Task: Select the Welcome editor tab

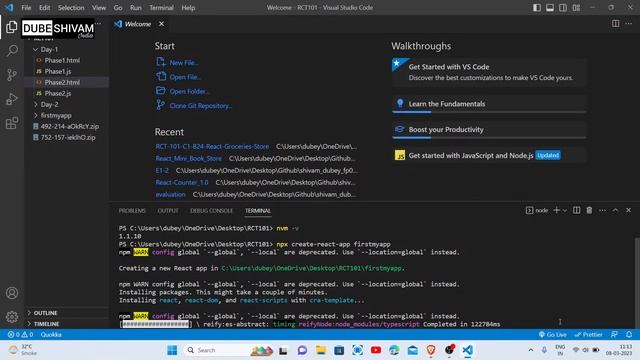Action: pyautogui.click(x=138, y=24)
